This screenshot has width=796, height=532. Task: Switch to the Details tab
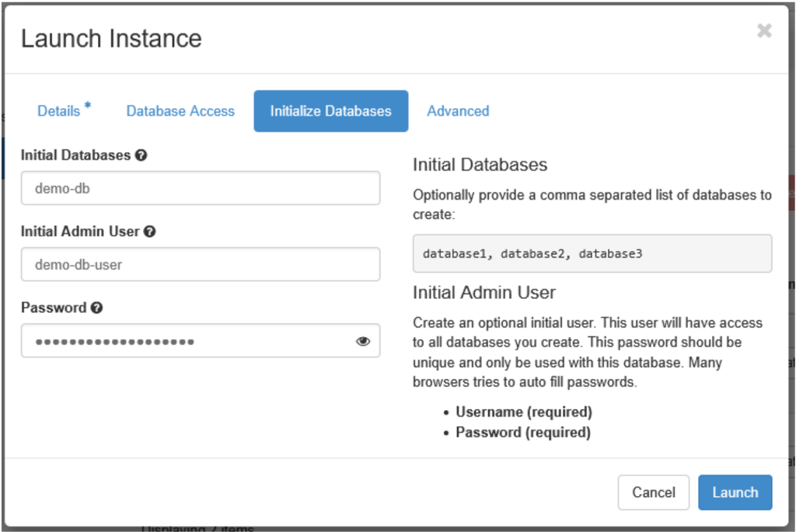tap(59, 111)
